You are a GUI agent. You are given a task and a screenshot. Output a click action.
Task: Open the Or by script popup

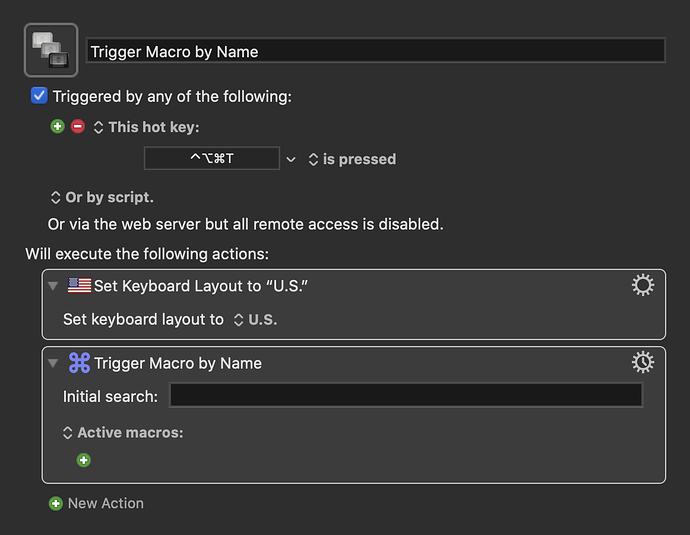click(102, 198)
